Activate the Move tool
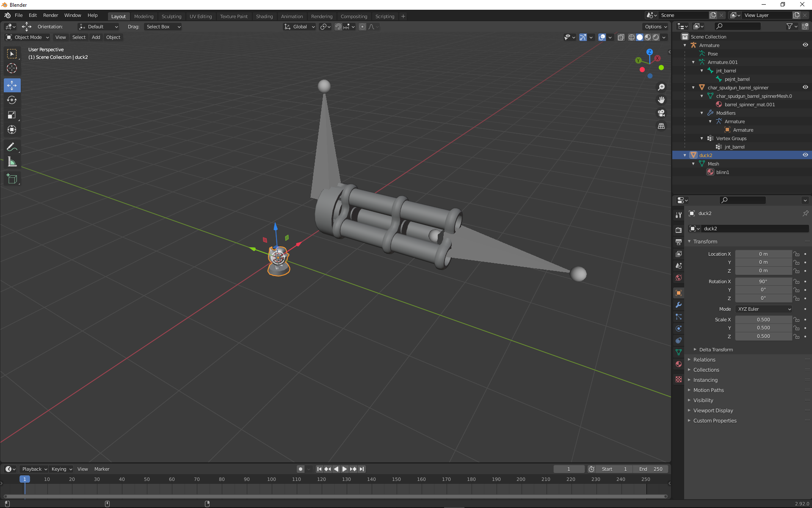This screenshot has width=812, height=508. coord(12,86)
